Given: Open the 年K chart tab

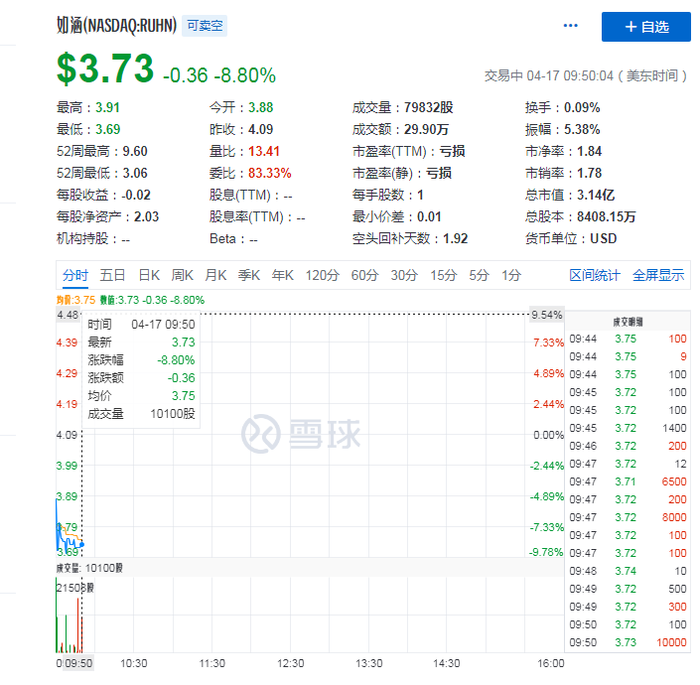Looking at the screenshot, I should pyautogui.click(x=283, y=275).
